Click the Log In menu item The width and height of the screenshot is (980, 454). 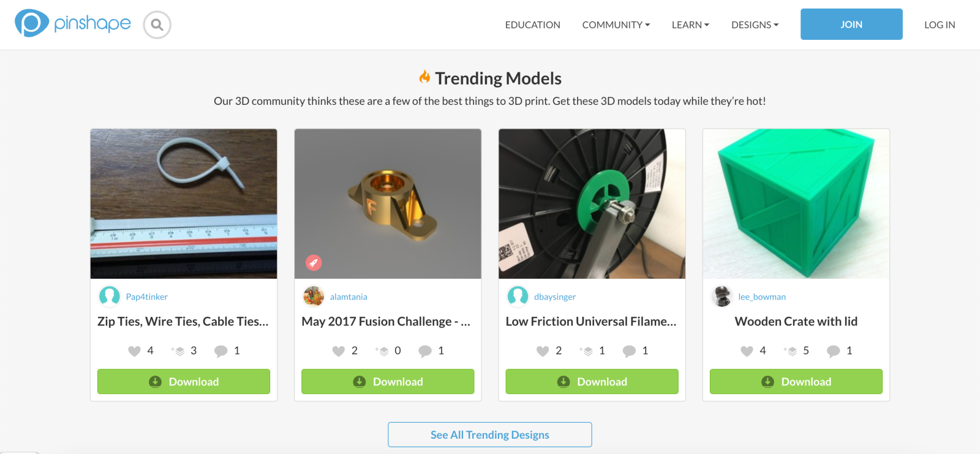[940, 25]
